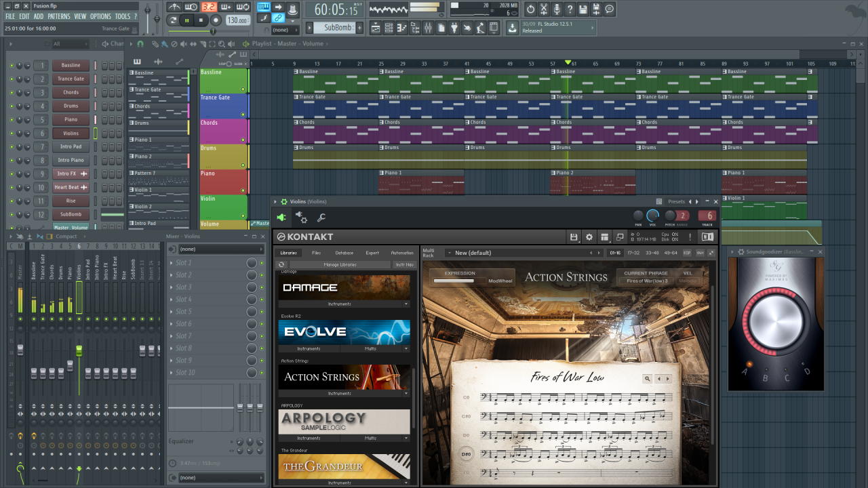868x488 pixels.
Task: Open the Kontakt settings gear
Action: pyautogui.click(x=589, y=237)
